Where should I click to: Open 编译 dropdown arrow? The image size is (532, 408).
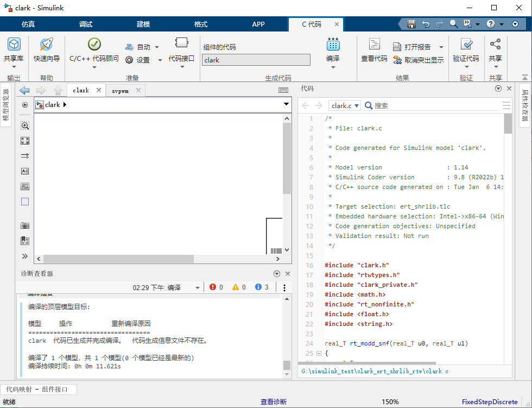click(x=333, y=67)
